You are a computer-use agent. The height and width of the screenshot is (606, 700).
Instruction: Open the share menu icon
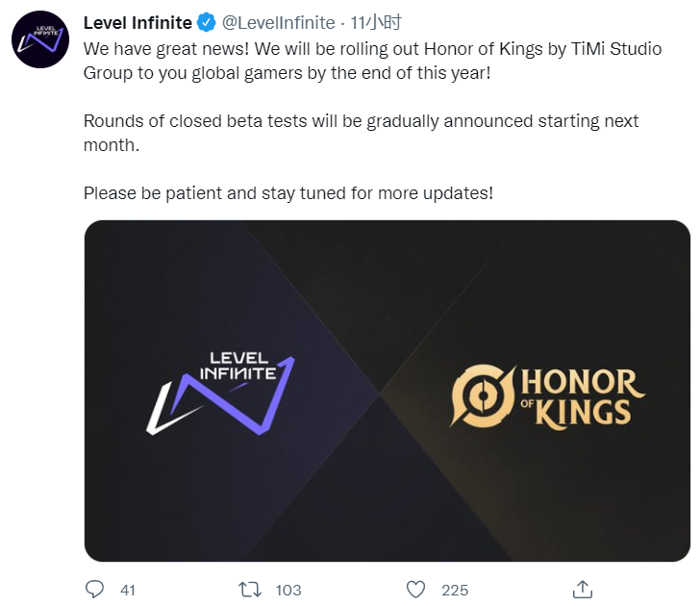(x=582, y=588)
